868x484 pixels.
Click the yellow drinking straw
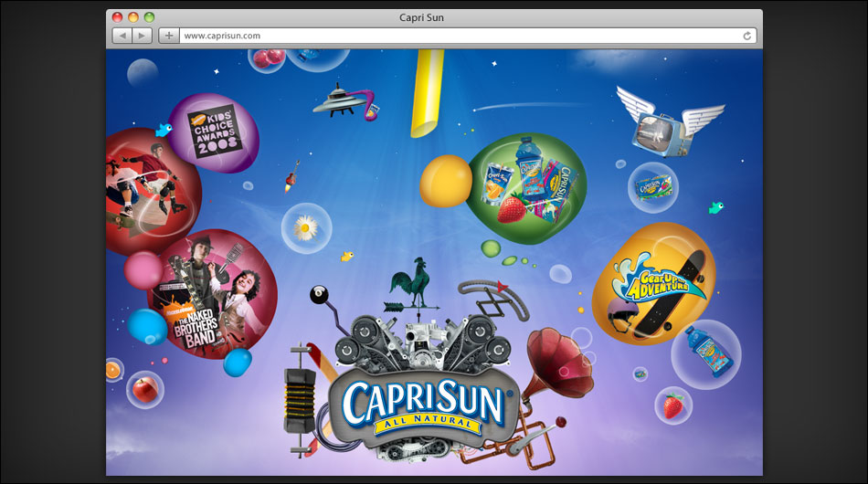(427, 93)
